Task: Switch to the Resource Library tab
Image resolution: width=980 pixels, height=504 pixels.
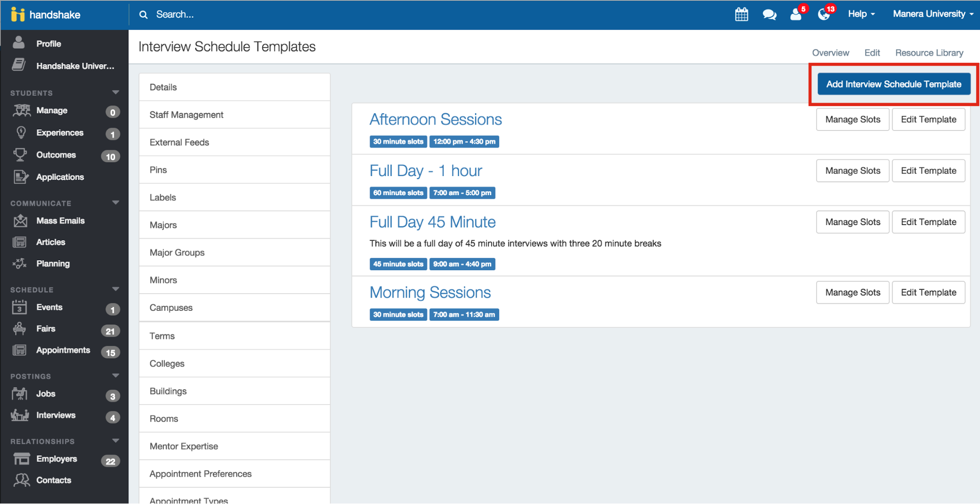Action: (929, 53)
